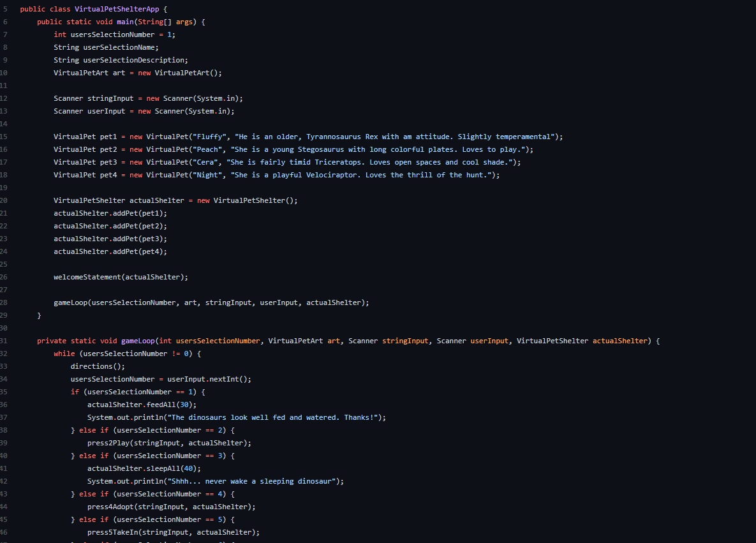Click line number 5 in the gutter
Image resolution: width=756 pixels, height=543 pixels.
coord(5,9)
